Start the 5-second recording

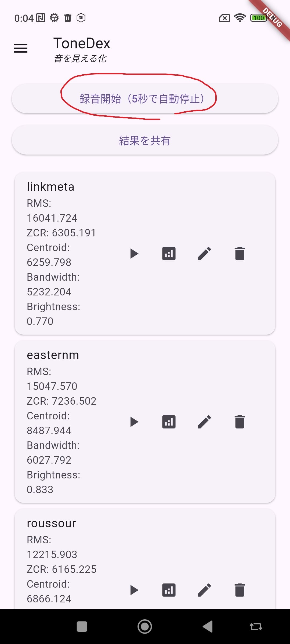pos(145,98)
